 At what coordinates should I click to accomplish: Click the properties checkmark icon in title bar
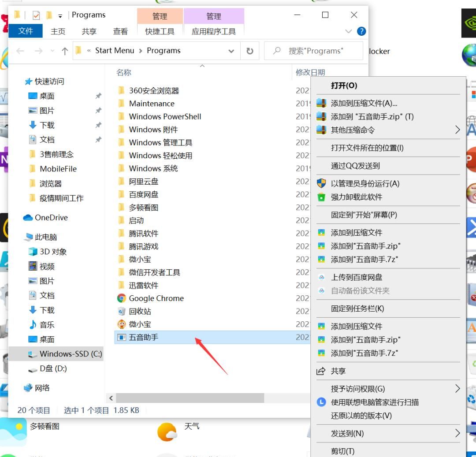coord(36,15)
